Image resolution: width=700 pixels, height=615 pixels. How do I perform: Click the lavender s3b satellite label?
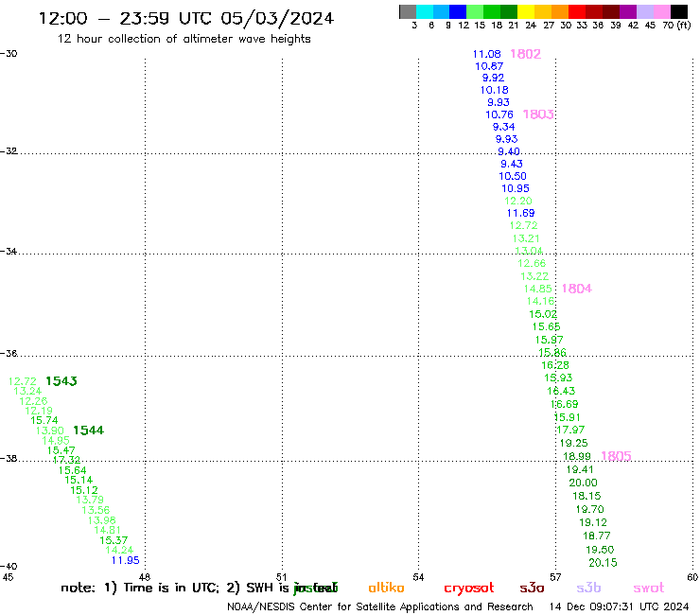(x=588, y=589)
